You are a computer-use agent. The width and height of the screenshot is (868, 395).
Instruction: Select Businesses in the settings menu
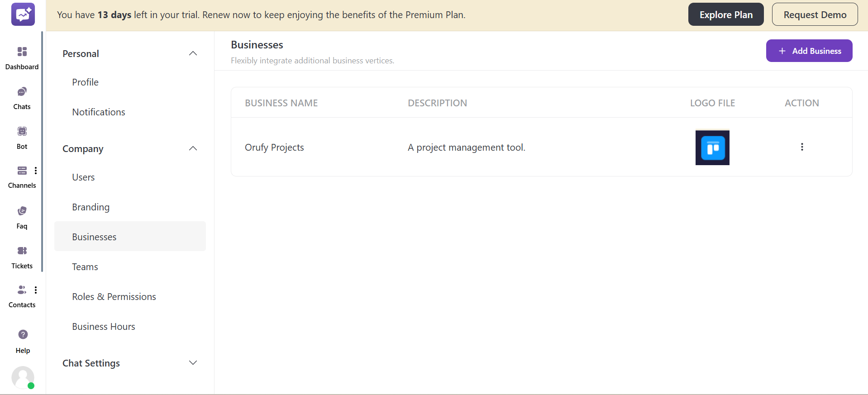[130, 236]
